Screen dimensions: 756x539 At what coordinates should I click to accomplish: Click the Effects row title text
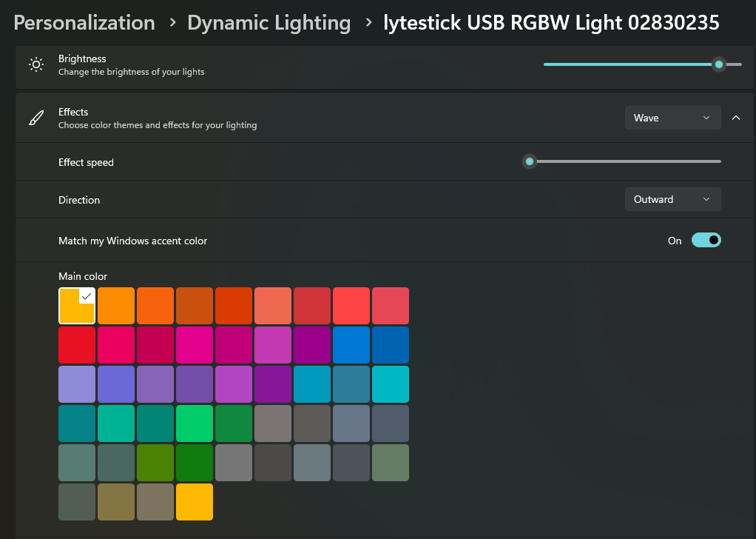click(73, 113)
